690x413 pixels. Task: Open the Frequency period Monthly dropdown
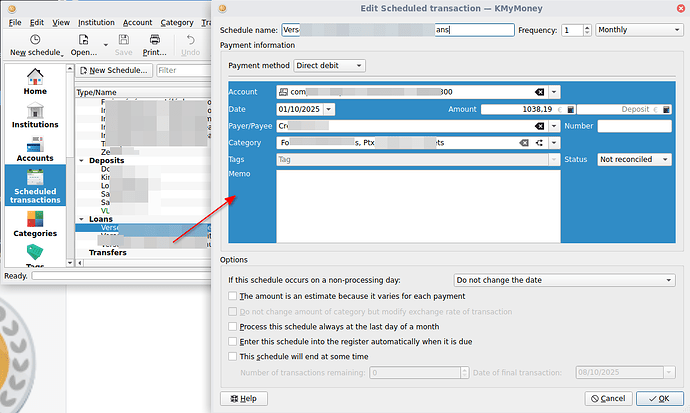pyautogui.click(x=632, y=30)
